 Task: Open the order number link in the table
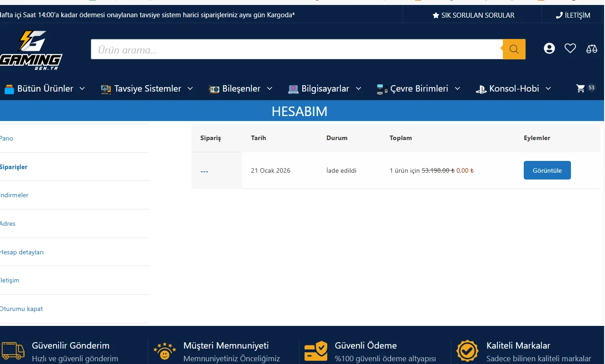pos(204,171)
